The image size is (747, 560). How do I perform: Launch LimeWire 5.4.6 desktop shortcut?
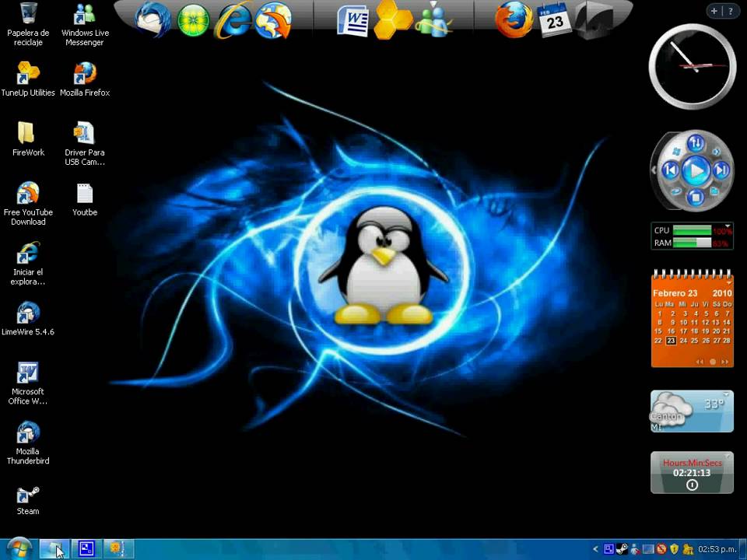tap(28, 318)
